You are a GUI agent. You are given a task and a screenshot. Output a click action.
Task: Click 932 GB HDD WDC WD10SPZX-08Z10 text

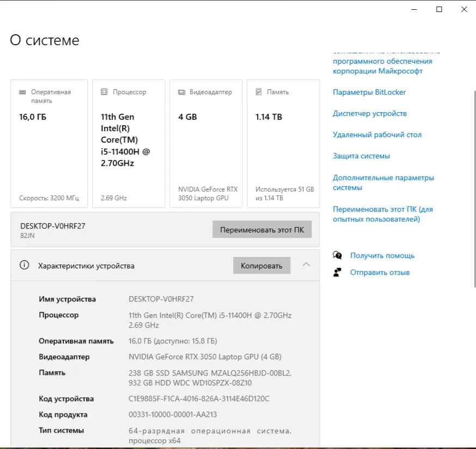190,383
